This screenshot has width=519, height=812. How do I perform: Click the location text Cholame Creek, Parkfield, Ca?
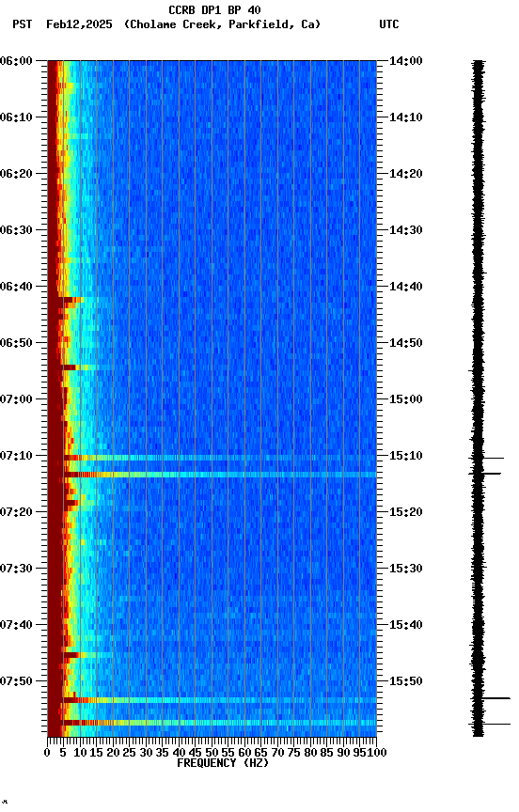222,24
